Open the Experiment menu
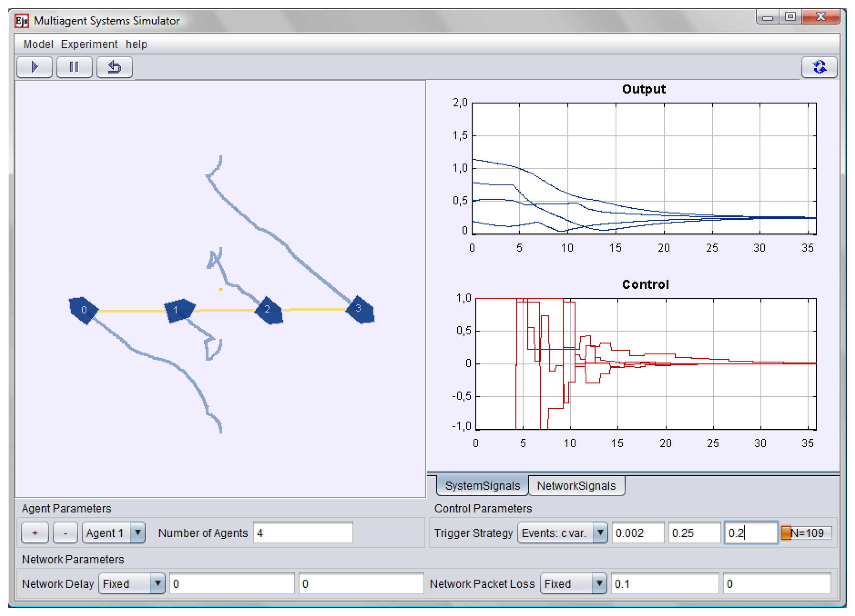Screen dimensions: 855x616 coord(89,44)
